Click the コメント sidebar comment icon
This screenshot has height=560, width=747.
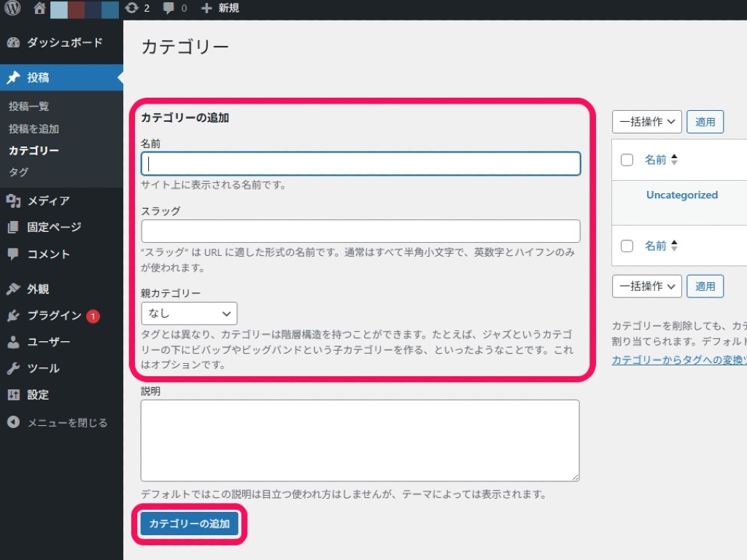13,254
